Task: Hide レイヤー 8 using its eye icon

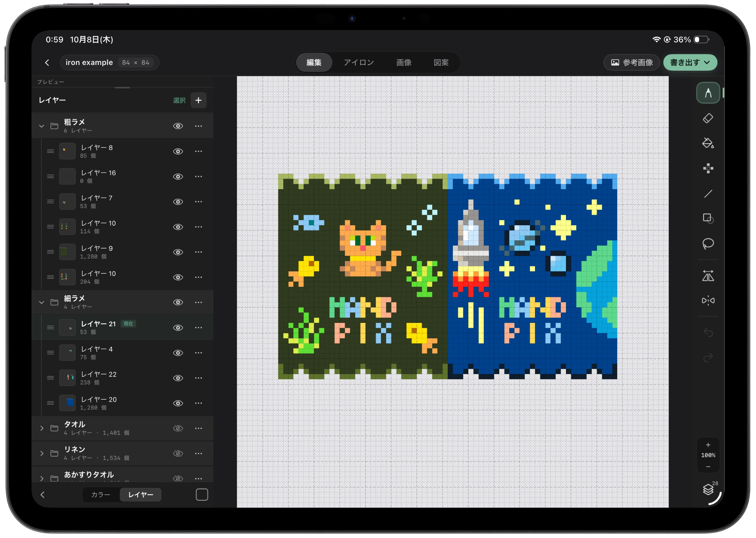Action: 178,151
